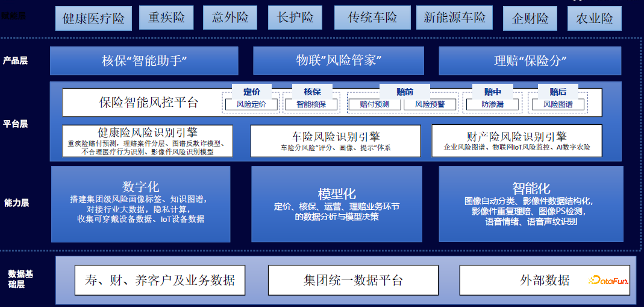
Task: Click the 风险定价 box
Action: 251,104
